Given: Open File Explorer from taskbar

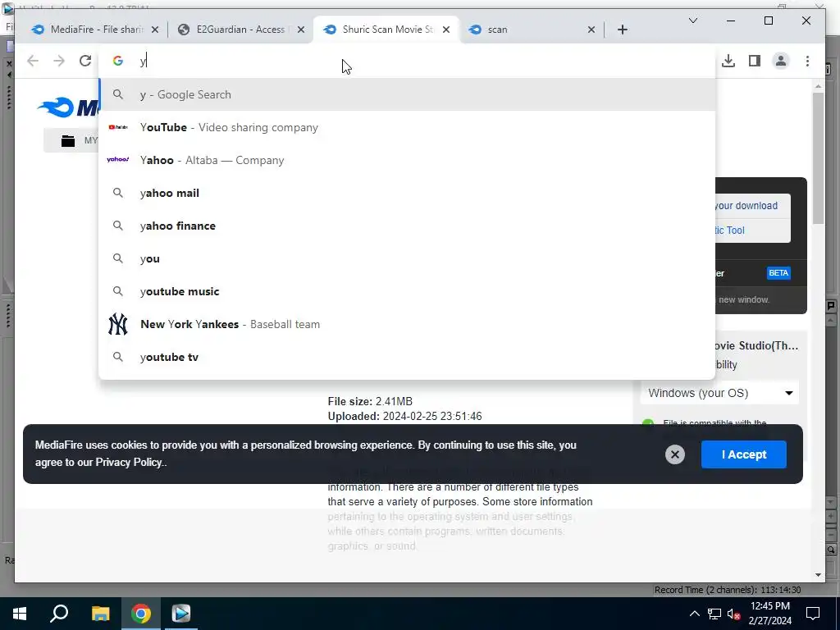Looking at the screenshot, I should [x=100, y=614].
